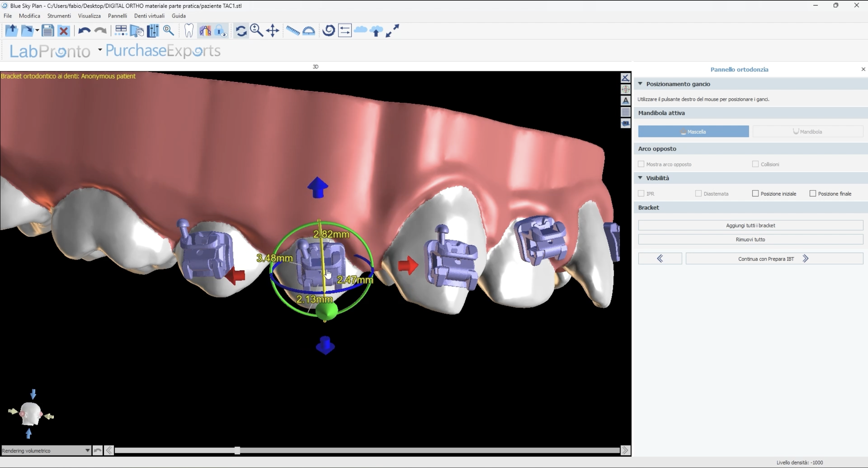
Task: Collapse the Visibilità section
Action: (x=640, y=178)
